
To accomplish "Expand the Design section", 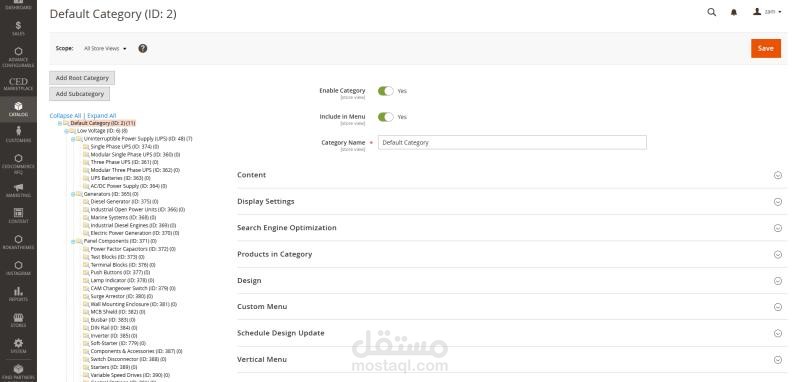I will click(x=512, y=281).
